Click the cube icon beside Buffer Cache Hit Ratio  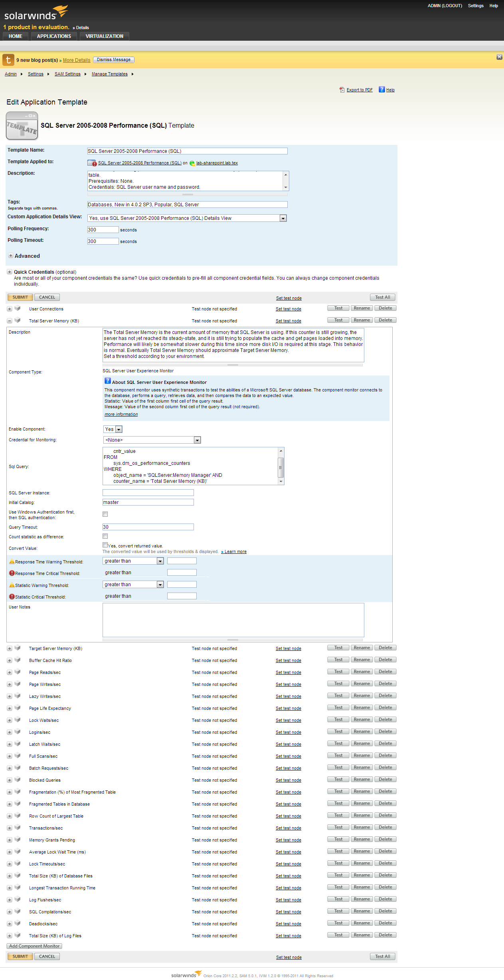tap(18, 660)
